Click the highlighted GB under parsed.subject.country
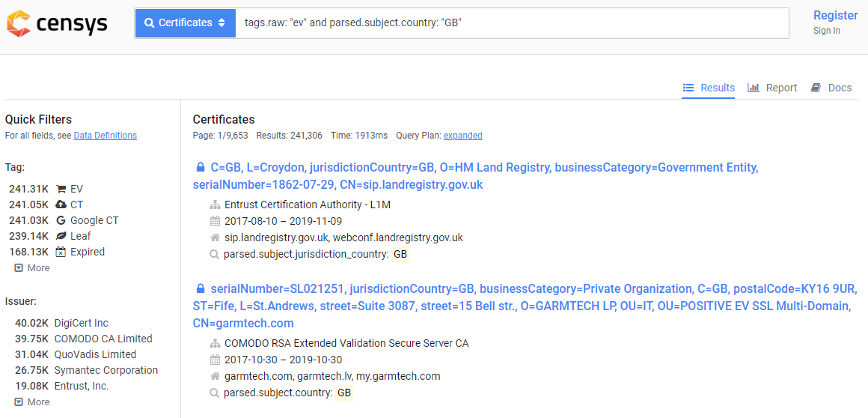The width and height of the screenshot is (868, 418). 344,393
